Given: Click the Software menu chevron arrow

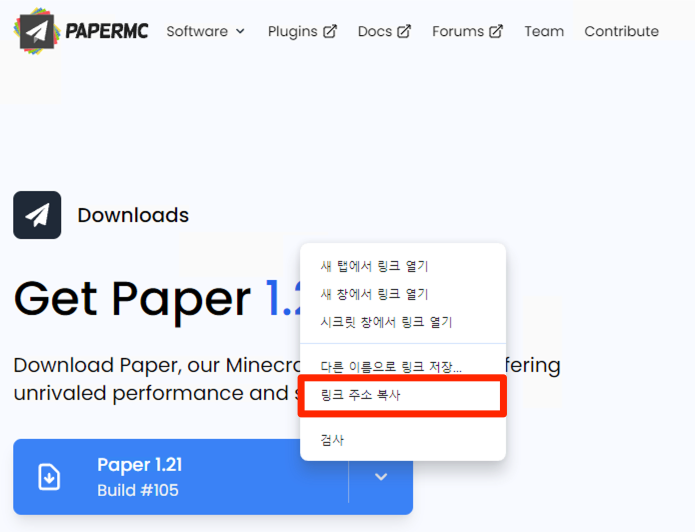Looking at the screenshot, I should pyautogui.click(x=240, y=31).
